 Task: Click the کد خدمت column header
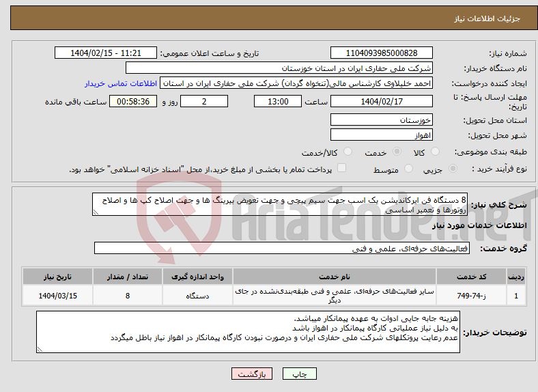472,277
